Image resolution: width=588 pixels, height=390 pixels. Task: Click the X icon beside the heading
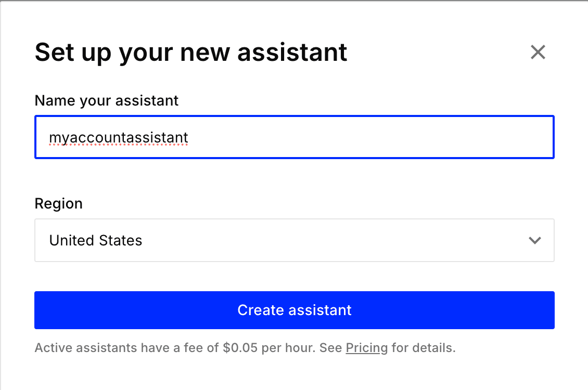538,52
